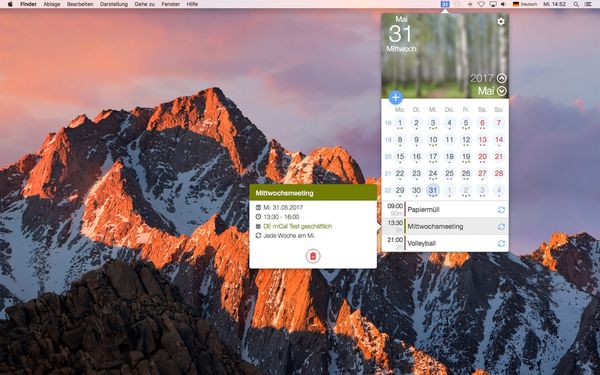600x375 pixels.
Task: Select May 20 in the calendar
Action: click(x=482, y=157)
